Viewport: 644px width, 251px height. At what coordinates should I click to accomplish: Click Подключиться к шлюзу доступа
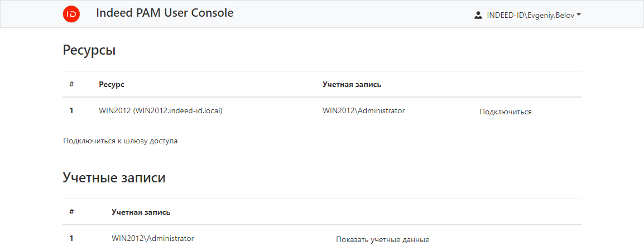click(121, 141)
